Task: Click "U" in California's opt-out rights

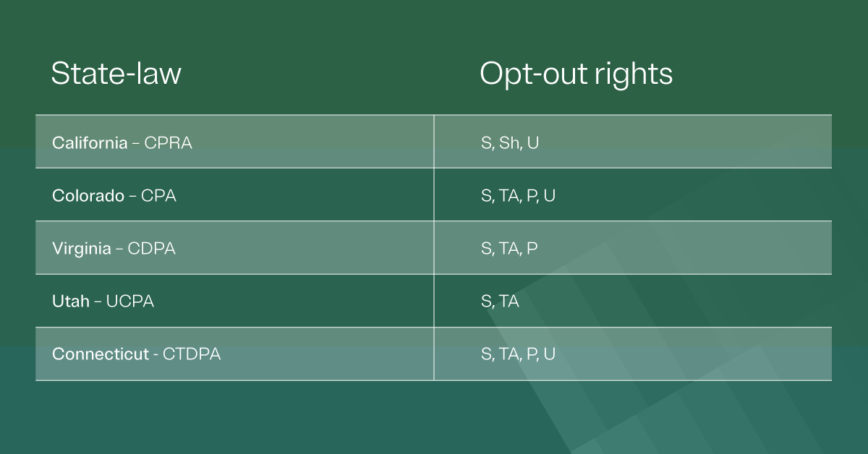Action: point(533,142)
